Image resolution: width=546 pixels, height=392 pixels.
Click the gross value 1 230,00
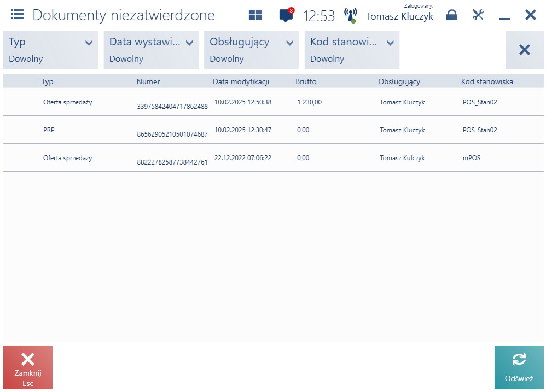tap(309, 102)
